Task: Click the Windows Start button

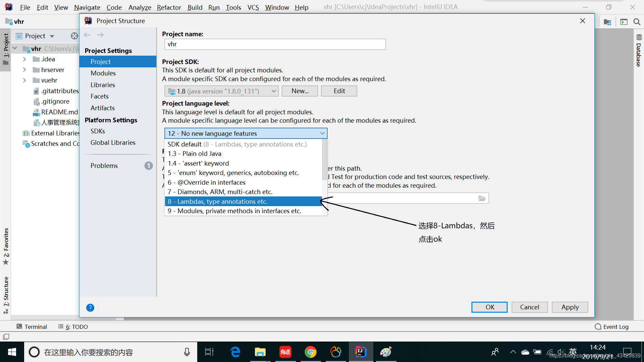Action: pyautogui.click(x=12, y=352)
